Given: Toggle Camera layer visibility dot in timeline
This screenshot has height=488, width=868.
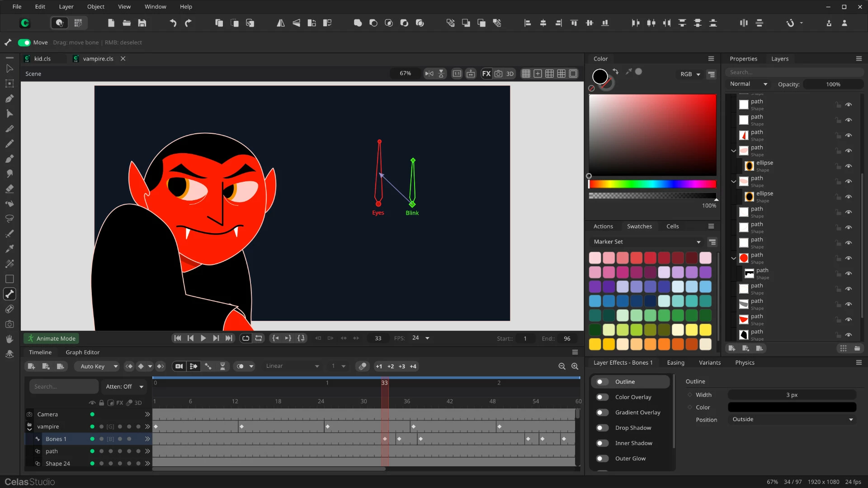Looking at the screenshot, I should point(92,414).
